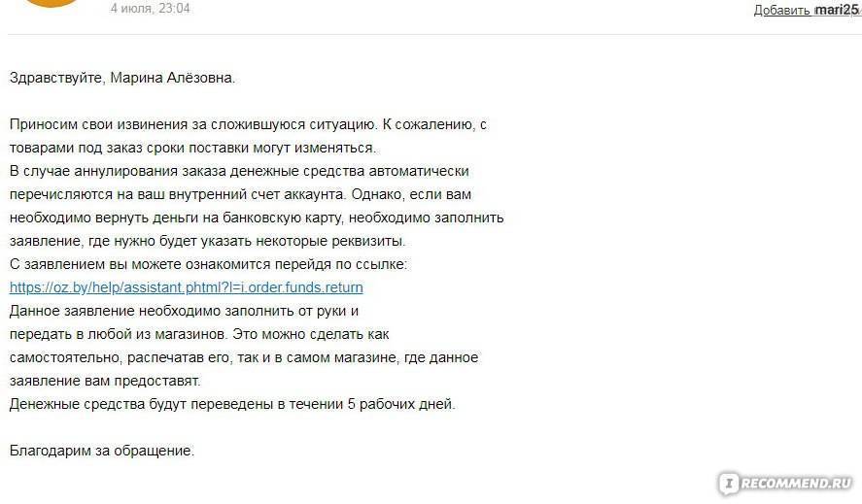Click the line starting "Приносим свои извинения"
Image resolution: width=862 pixels, height=504 pixels.
(247, 124)
